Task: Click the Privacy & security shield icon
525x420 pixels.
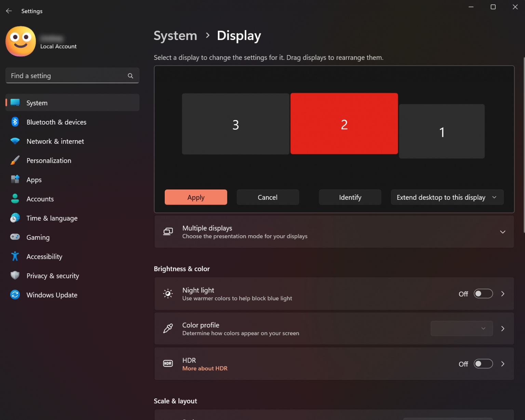Action: click(15, 275)
